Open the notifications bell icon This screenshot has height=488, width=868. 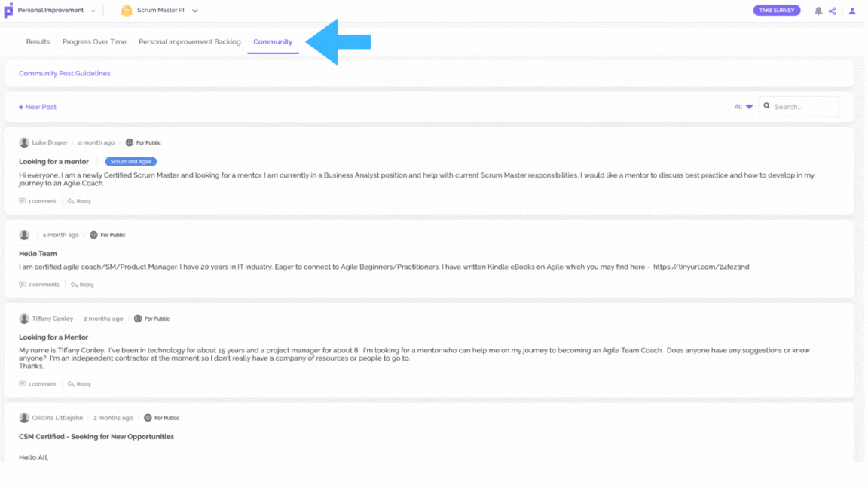pyautogui.click(x=818, y=11)
